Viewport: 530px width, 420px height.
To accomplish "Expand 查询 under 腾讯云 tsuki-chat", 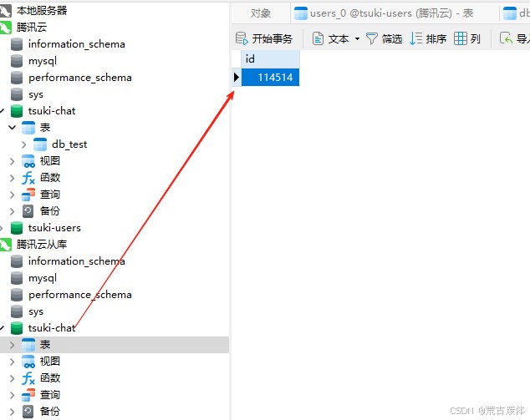I will click(13, 195).
